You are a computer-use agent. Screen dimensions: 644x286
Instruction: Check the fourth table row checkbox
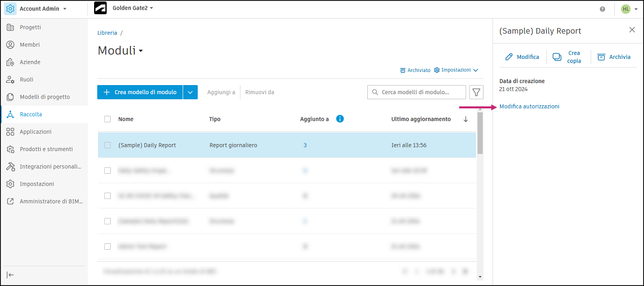pos(107,221)
